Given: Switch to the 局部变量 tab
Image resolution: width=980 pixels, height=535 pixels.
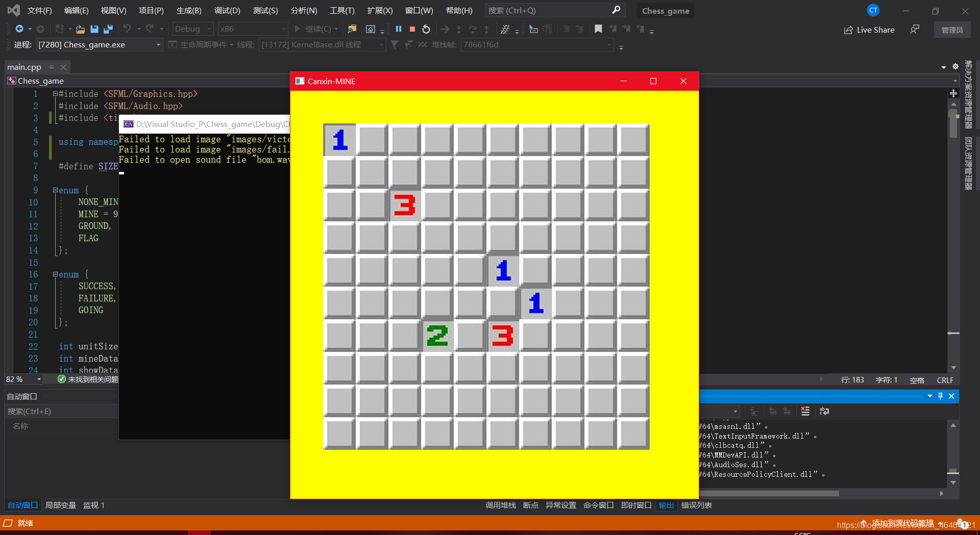Looking at the screenshot, I should [x=61, y=505].
